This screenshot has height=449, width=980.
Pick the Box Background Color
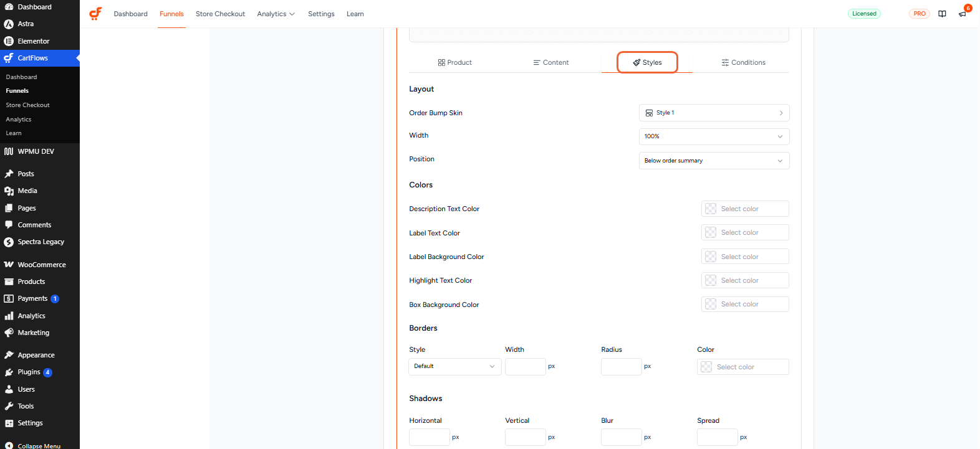tap(745, 304)
